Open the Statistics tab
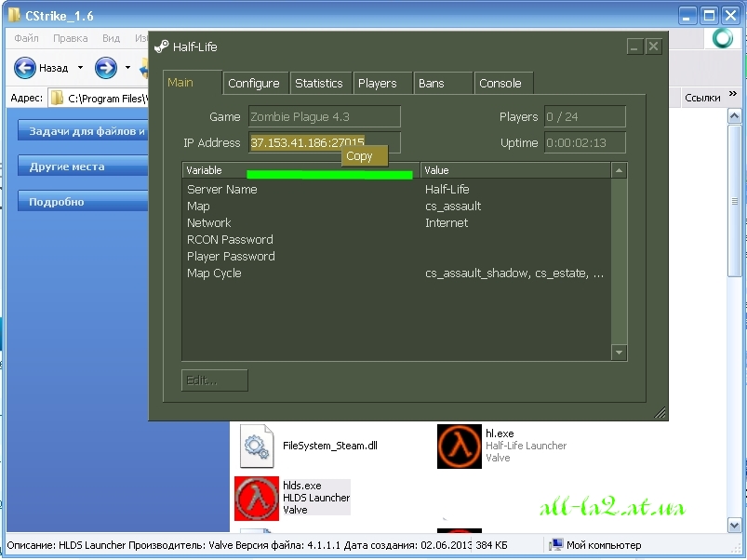This screenshot has height=560, width=747. (319, 84)
